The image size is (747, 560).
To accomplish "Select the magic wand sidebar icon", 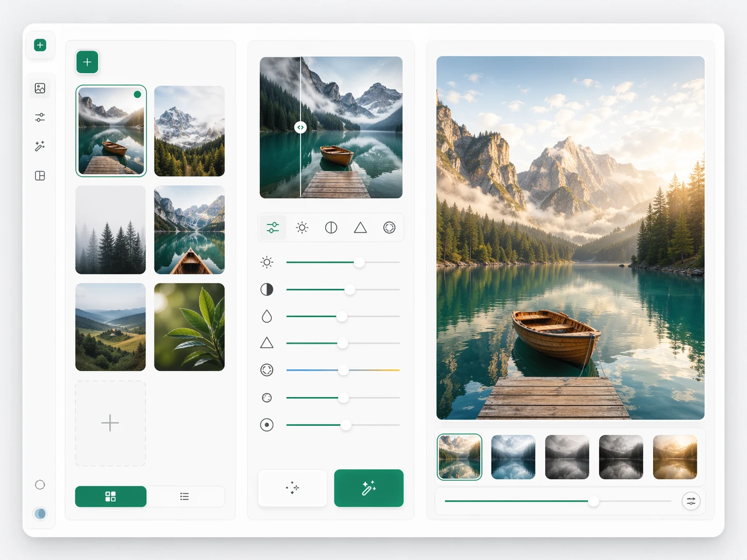I will pyautogui.click(x=40, y=146).
